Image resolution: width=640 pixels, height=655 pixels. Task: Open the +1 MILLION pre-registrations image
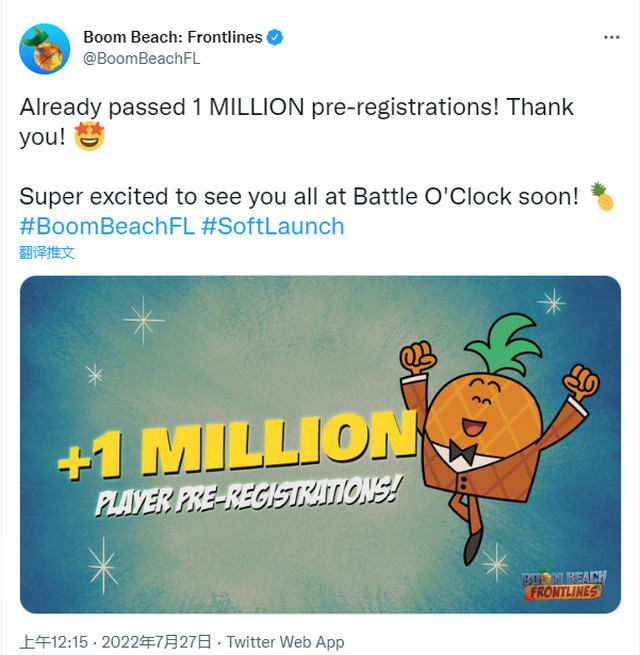click(x=320, y=444)
